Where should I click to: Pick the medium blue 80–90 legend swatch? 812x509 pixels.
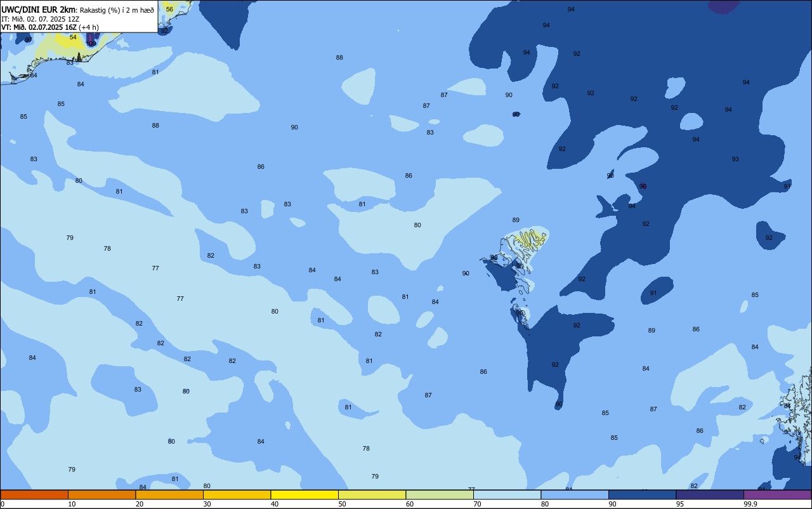(x=575, y=494)
